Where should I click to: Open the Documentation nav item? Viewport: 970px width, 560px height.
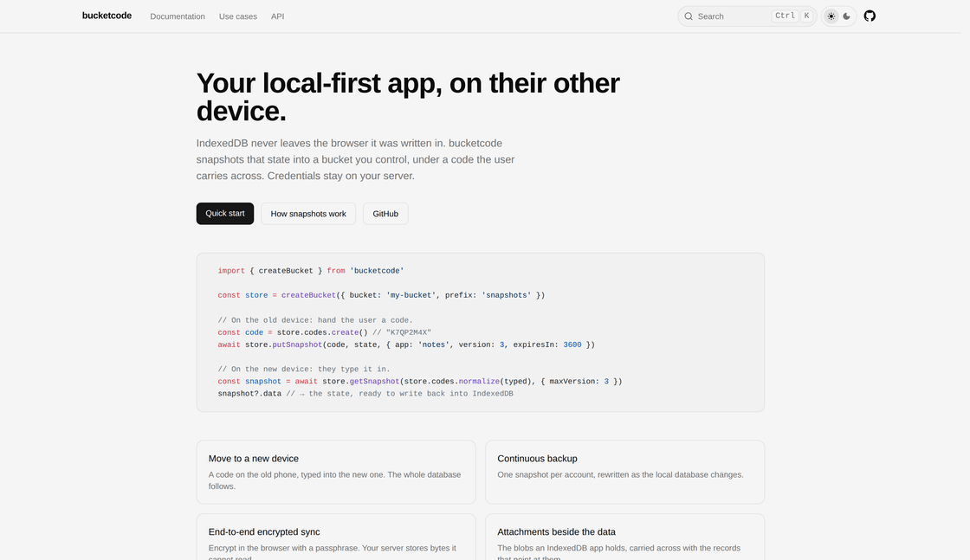coord(178,16)
